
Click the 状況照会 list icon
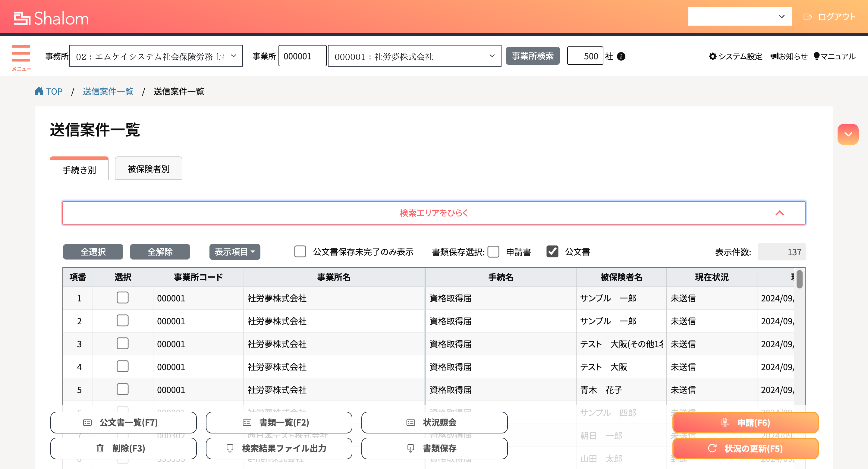410,423
